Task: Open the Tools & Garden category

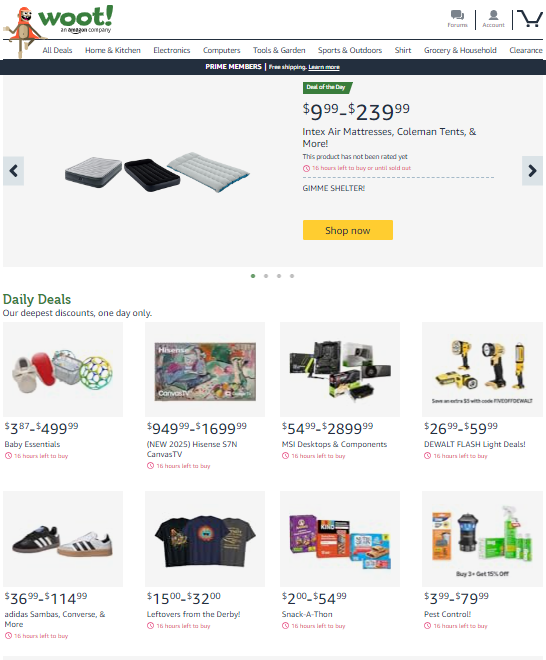Action: tap(279, 50)
